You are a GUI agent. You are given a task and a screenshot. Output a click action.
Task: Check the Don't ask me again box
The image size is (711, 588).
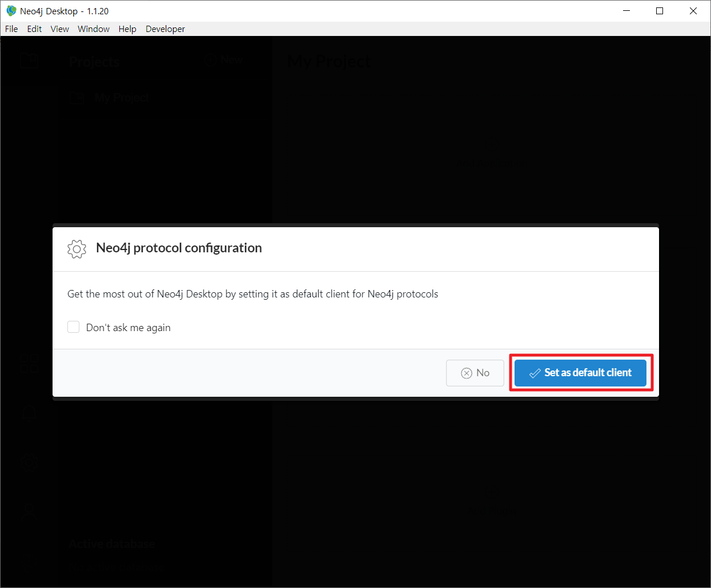(74, 327)
